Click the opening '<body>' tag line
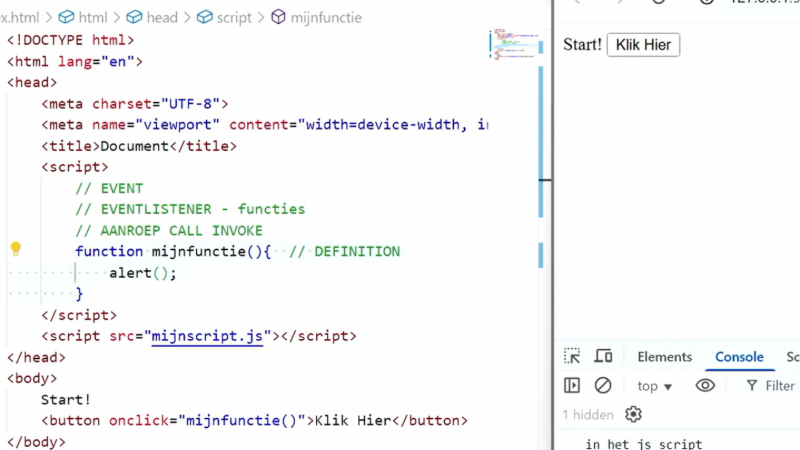This screenshot has height=450, width=800. (x=32, y=379)
